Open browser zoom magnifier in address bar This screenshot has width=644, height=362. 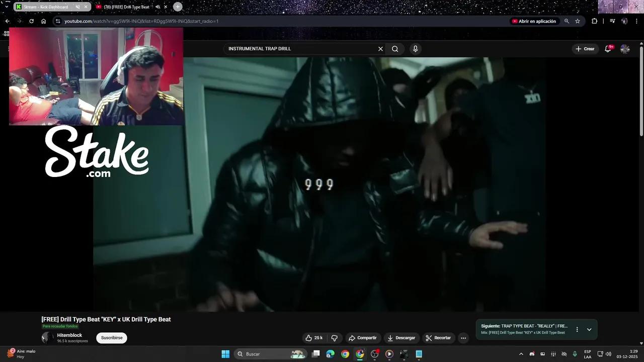click(x=567, y=21)
